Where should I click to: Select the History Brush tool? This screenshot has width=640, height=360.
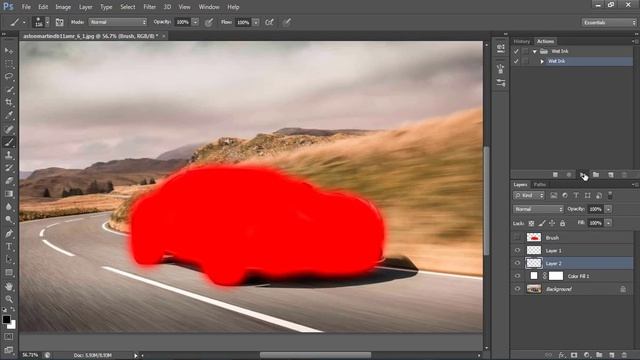tap(9, 168)
